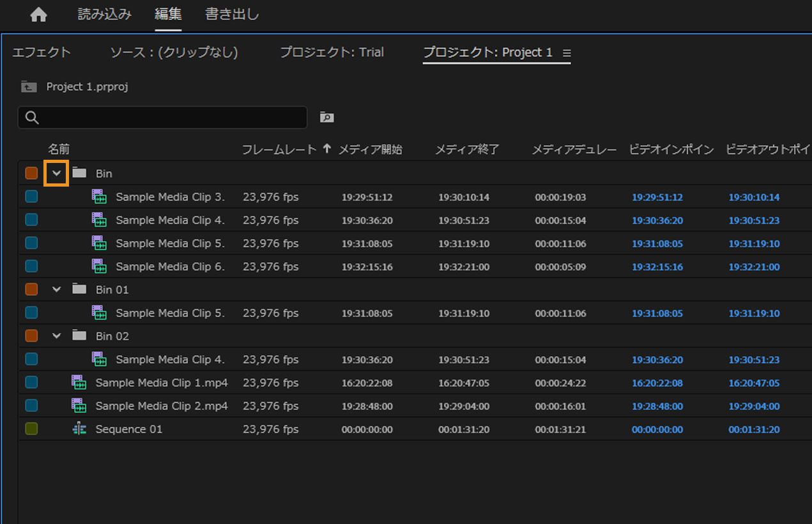Click the Sequence 01 duration 00:01:31:21
The width and height of the screenshot is (812, 524).
560,429
